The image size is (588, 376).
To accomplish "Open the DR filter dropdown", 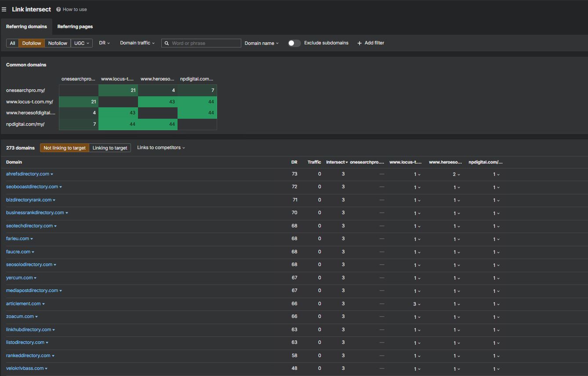I will click(105, 43).
